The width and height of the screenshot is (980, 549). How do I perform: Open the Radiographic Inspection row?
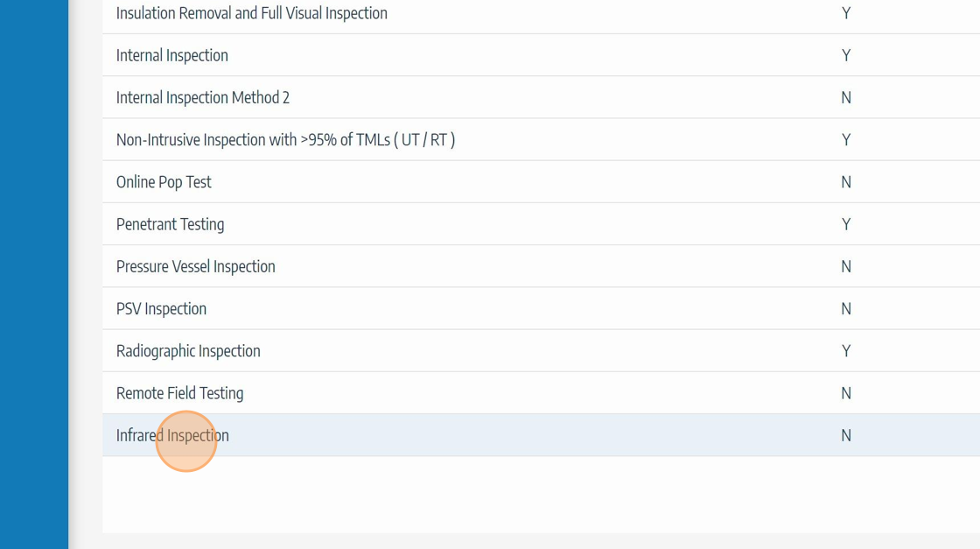pos(188,351)
